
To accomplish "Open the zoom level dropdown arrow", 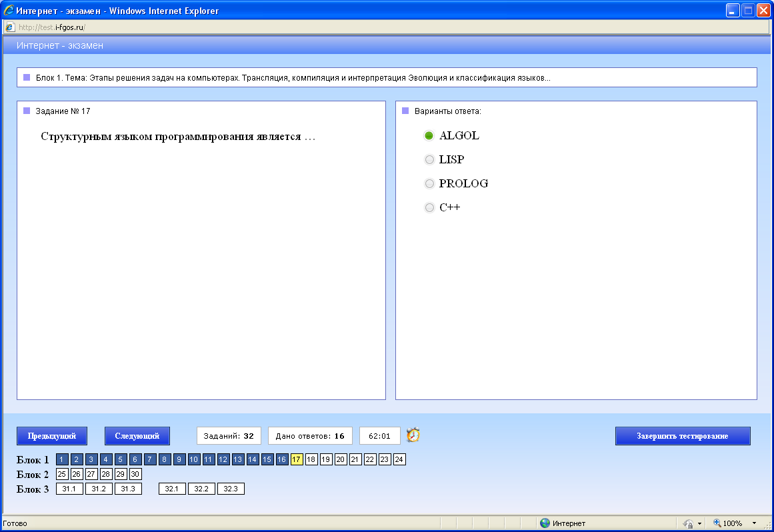I will [754, 523].
